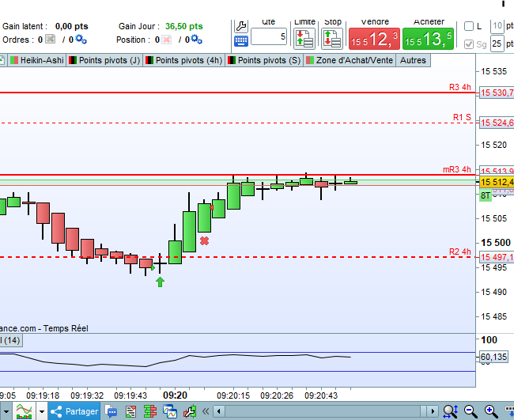
Task: Open the chat comment bubble icon
Action: (x=111, y=411)
